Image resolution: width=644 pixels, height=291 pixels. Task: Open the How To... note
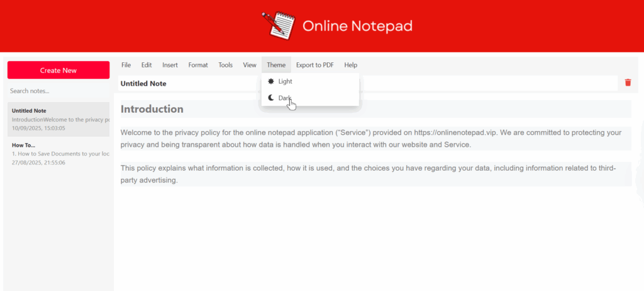(x=58, y=153)
